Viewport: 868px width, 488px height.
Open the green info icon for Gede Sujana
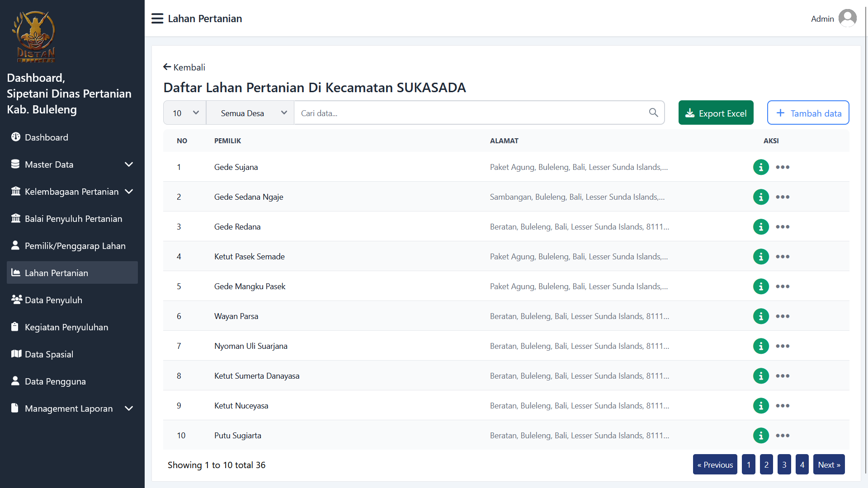(x=761, y=167)
